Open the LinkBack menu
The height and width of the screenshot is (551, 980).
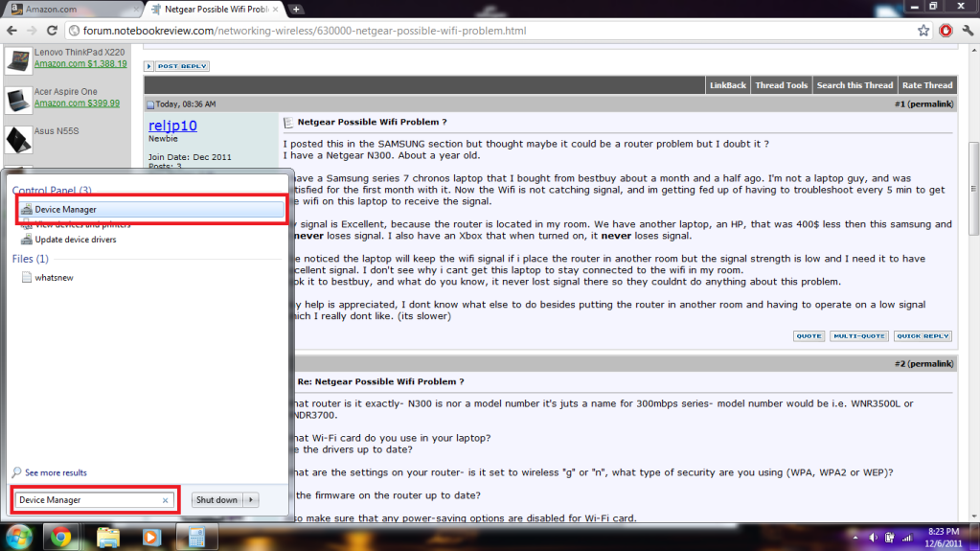click(x=727, y=85)
